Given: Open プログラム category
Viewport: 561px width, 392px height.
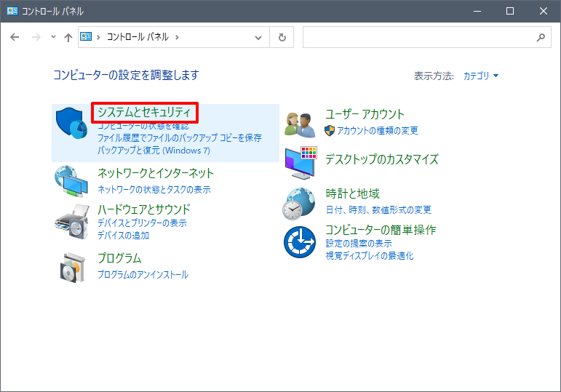Looking at the screenshot, I should point(119,258).
